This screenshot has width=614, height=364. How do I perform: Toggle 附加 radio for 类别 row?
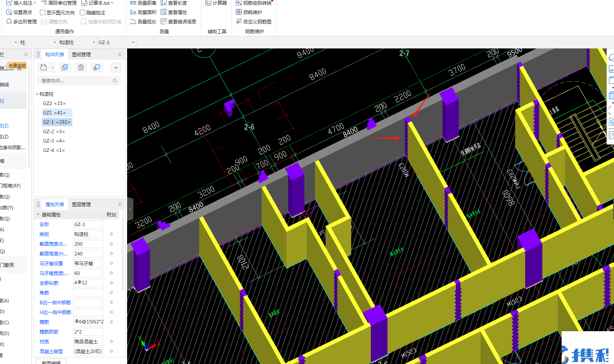pos(111,234)
